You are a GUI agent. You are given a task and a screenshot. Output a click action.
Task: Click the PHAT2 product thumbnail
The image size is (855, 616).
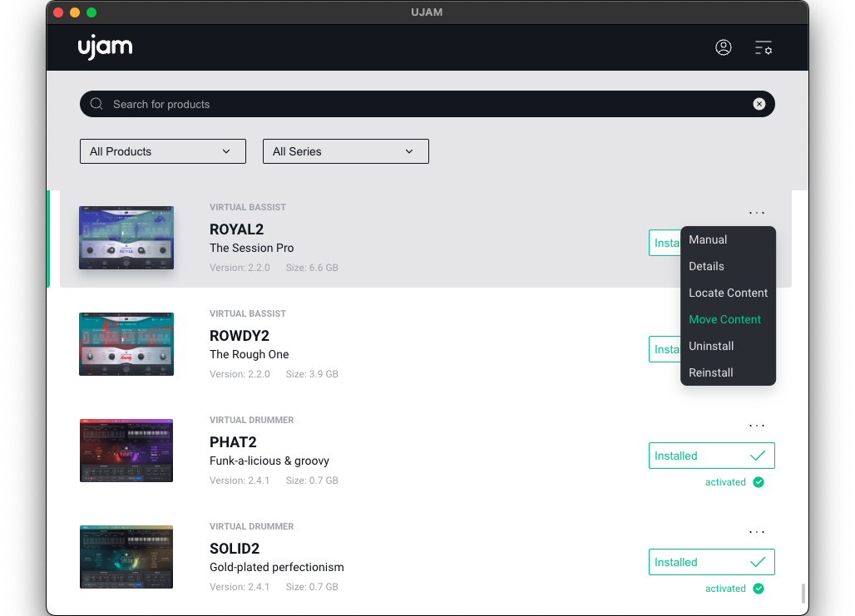coord(126,451)
